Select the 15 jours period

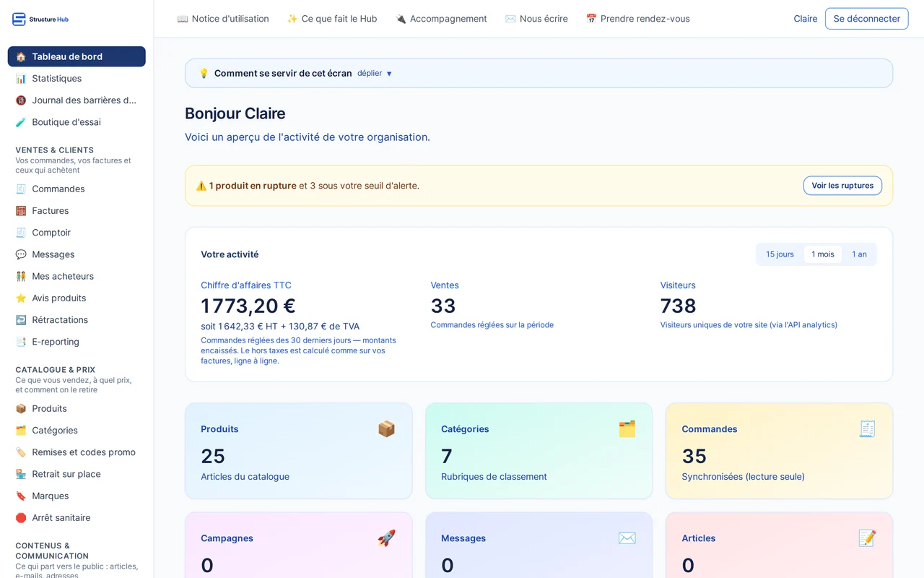pyautogui.click(x=780, y=254)
